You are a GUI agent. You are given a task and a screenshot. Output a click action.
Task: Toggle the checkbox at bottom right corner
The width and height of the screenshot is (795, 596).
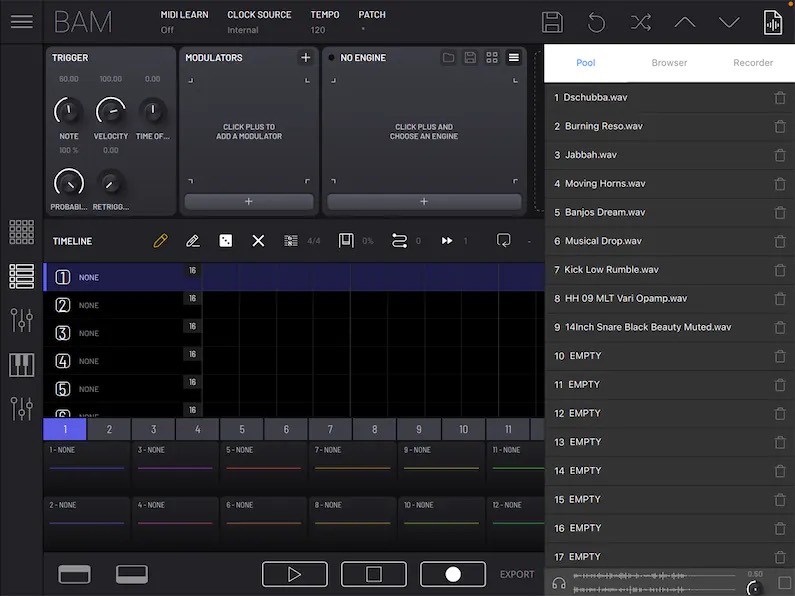(x=784, y=583)
